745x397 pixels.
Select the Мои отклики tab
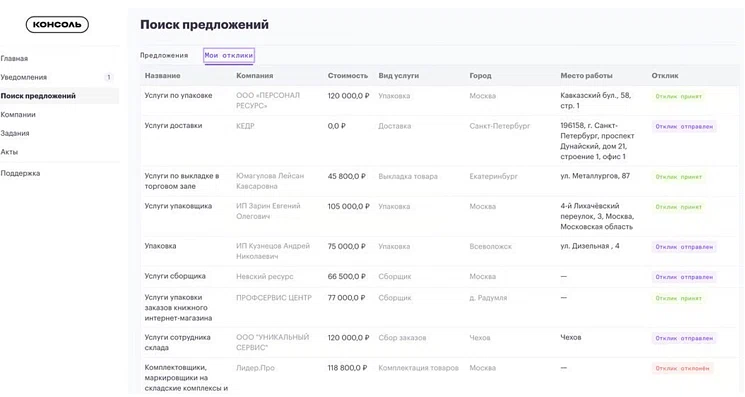(229, 55)
